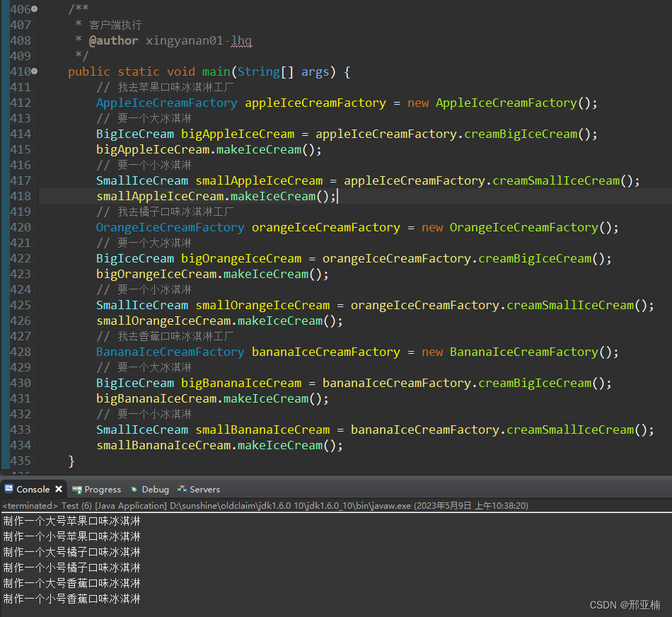Click console output '制作一个大号苹果口味冰淇淋'

(x=72, y=521)
